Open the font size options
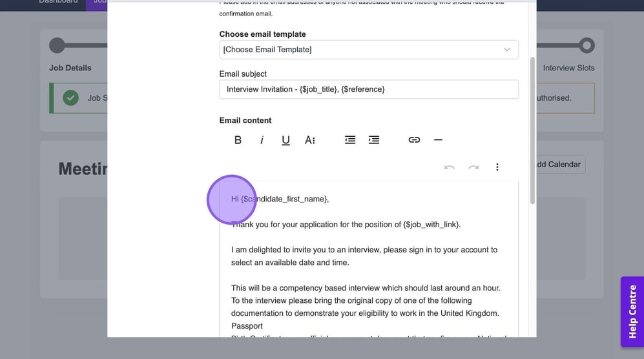 coord(309,140)
